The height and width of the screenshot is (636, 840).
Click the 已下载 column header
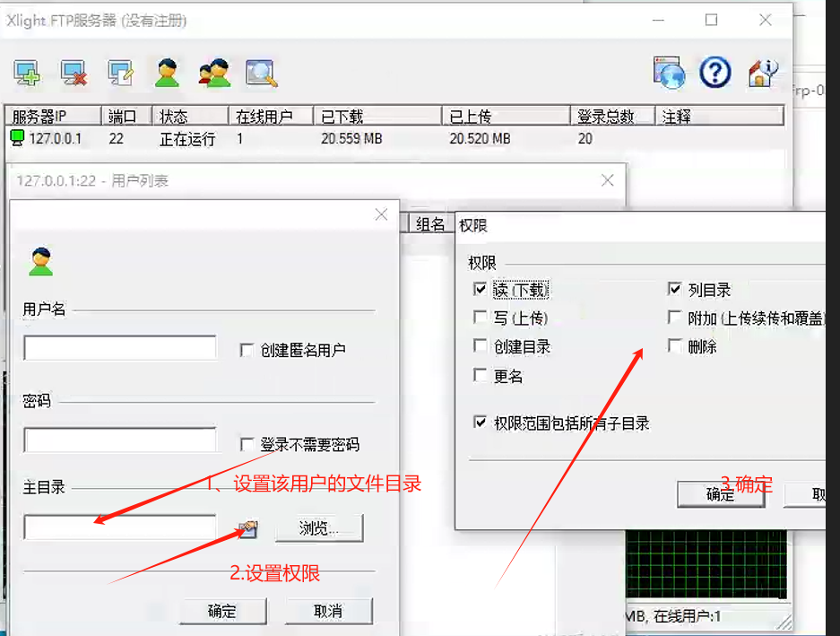[x=377, y=117]
